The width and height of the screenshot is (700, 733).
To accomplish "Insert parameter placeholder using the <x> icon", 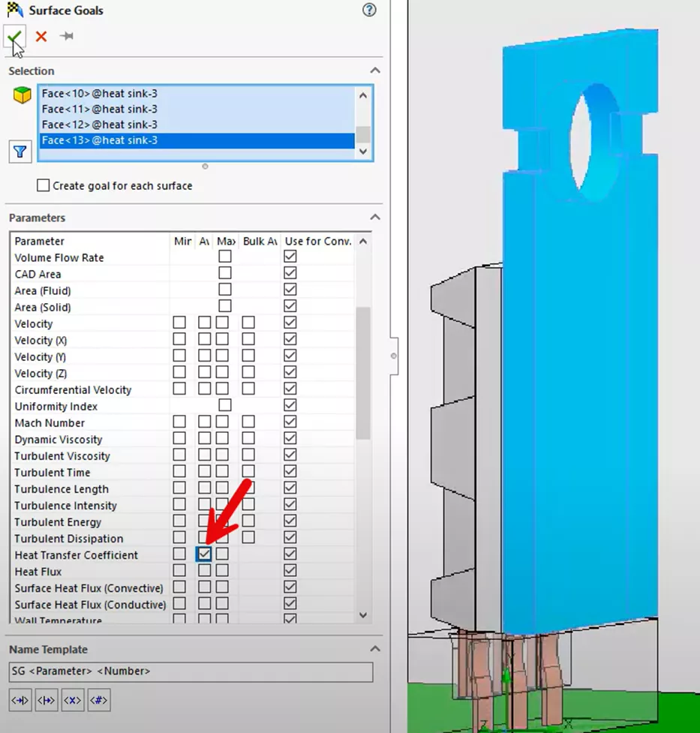I will (72, 699).
